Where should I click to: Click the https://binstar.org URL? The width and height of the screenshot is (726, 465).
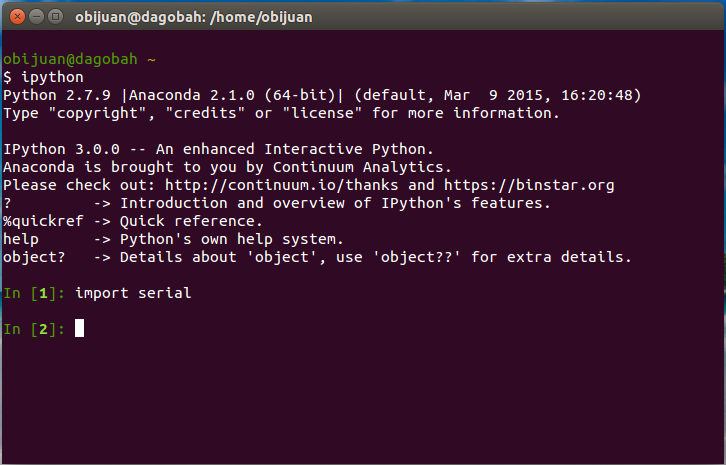pyautogui.click(x=529, y=185)
